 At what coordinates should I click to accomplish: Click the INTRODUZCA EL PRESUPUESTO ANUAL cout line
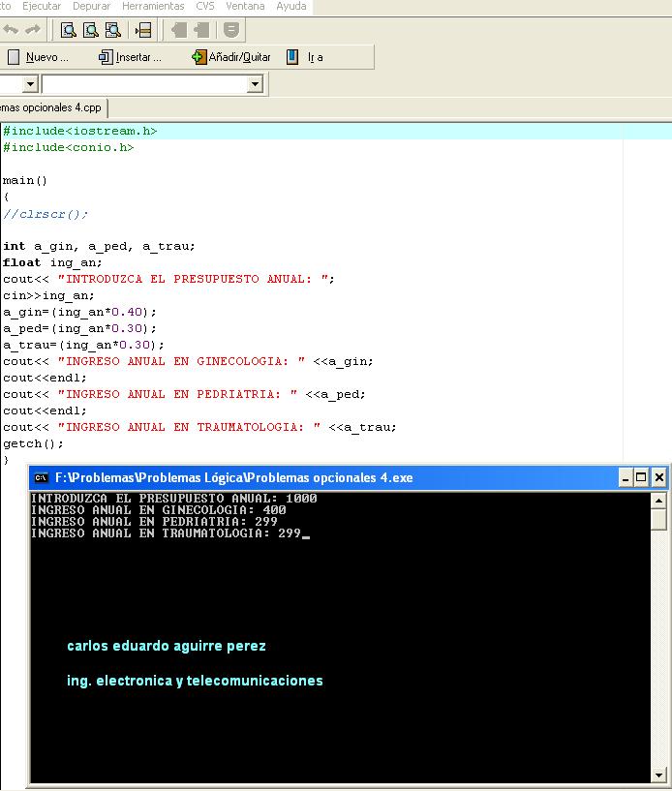[168, 279]
